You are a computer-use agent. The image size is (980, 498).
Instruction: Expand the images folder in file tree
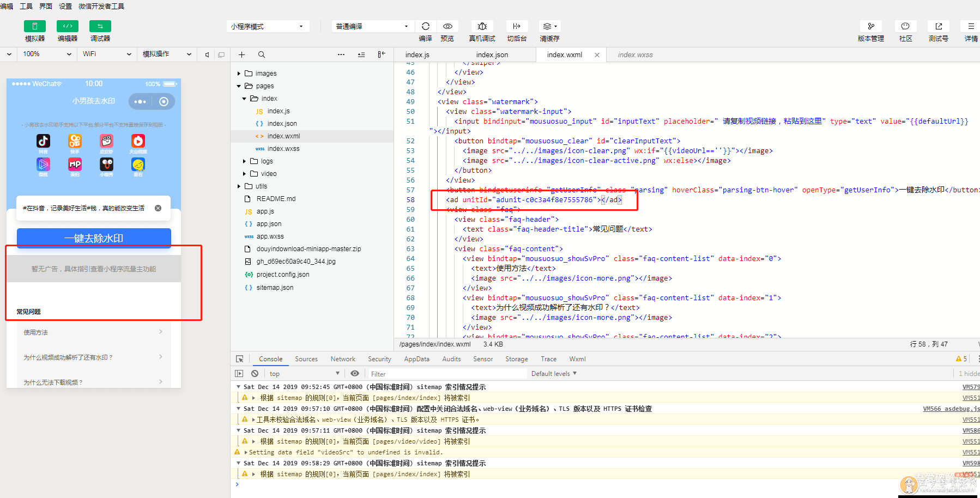(x=266, y=74)
